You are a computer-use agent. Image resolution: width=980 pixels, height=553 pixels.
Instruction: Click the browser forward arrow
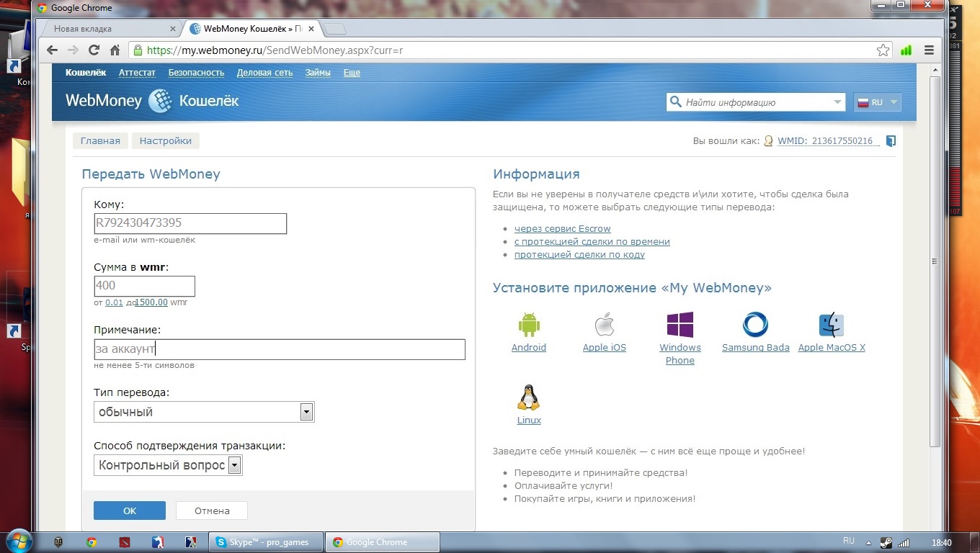coord(73,50)
